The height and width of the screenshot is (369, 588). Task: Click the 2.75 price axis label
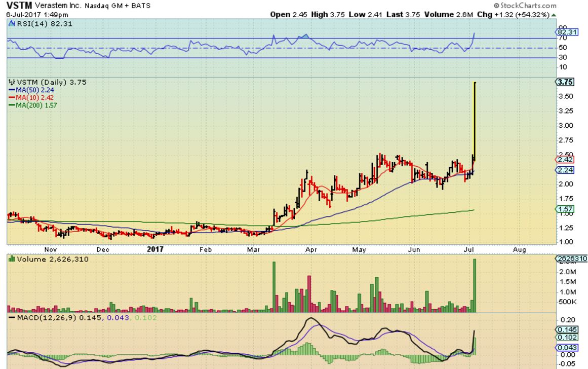tap(566, 140)
